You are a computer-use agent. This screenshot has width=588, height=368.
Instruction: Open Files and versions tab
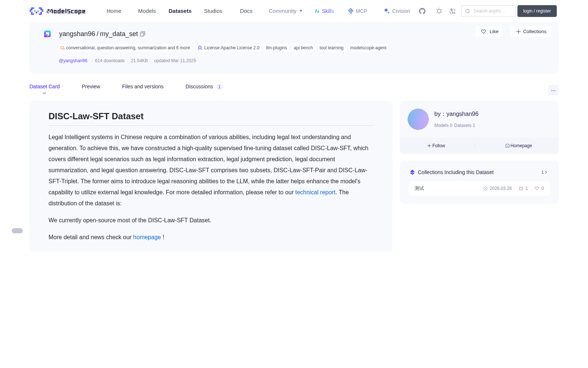(x=143, y=86)
